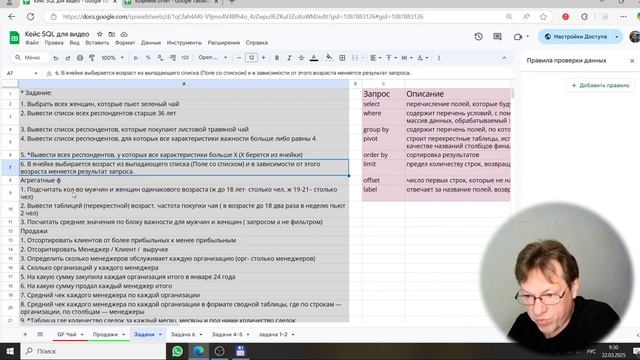Click the merge cells icon
The height and width of the screenshot is (360, 640).
(x=355, y=58)
